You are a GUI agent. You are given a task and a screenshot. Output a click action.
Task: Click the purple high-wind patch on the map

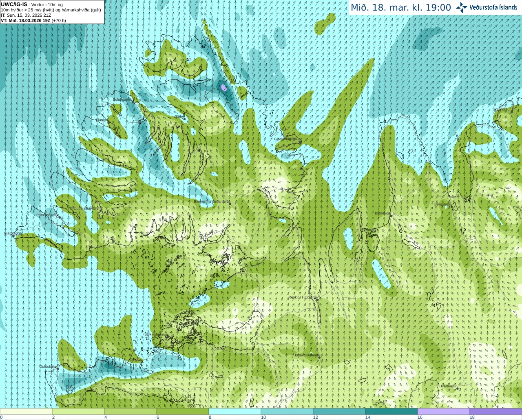[x=223, y=87]
